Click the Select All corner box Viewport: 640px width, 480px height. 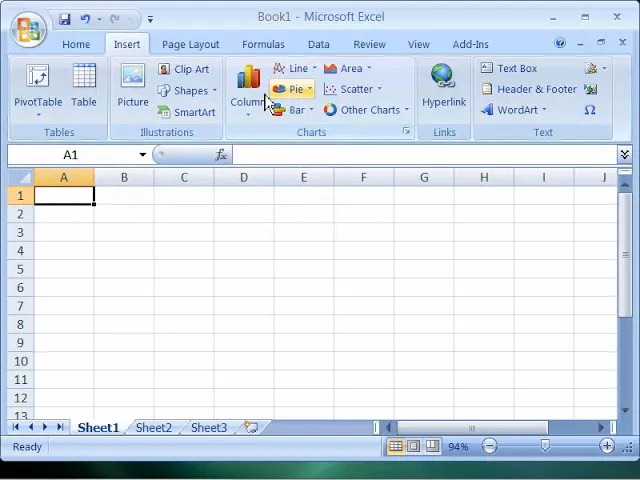coord(21,177)
